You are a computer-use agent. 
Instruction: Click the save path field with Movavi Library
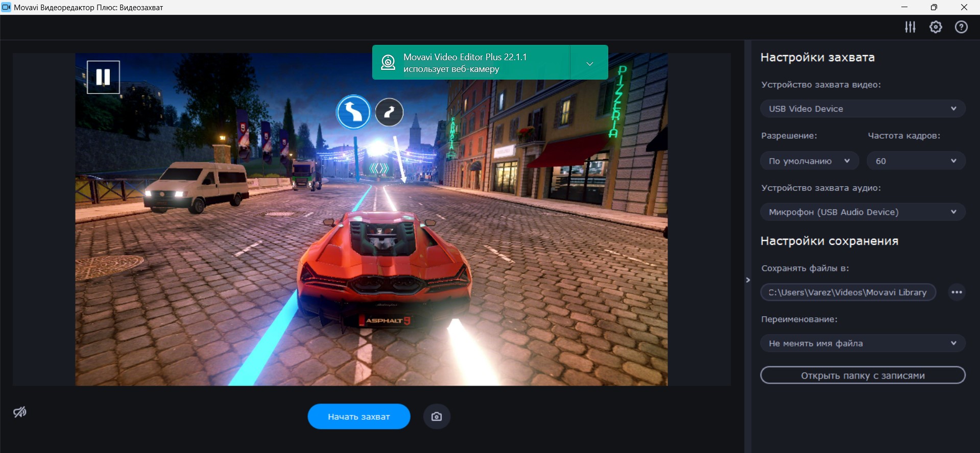(848, 292)
